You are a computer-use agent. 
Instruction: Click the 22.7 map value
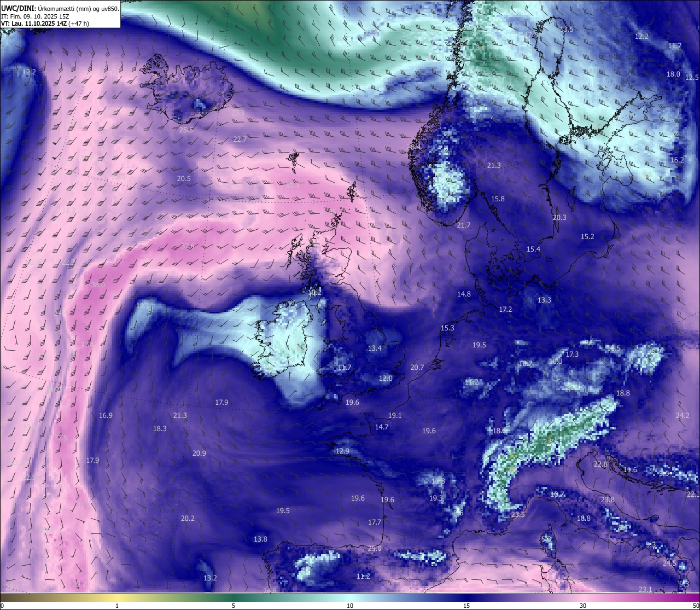240,140
